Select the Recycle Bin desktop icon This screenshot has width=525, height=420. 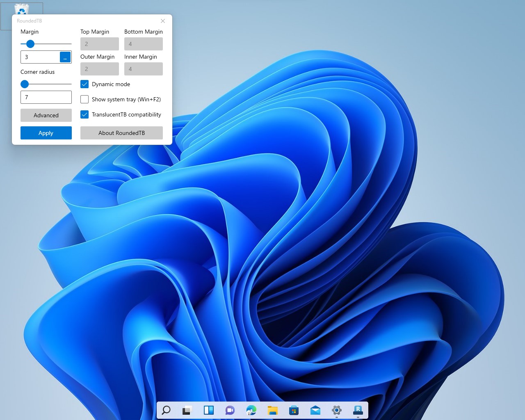tap(21, 9)
